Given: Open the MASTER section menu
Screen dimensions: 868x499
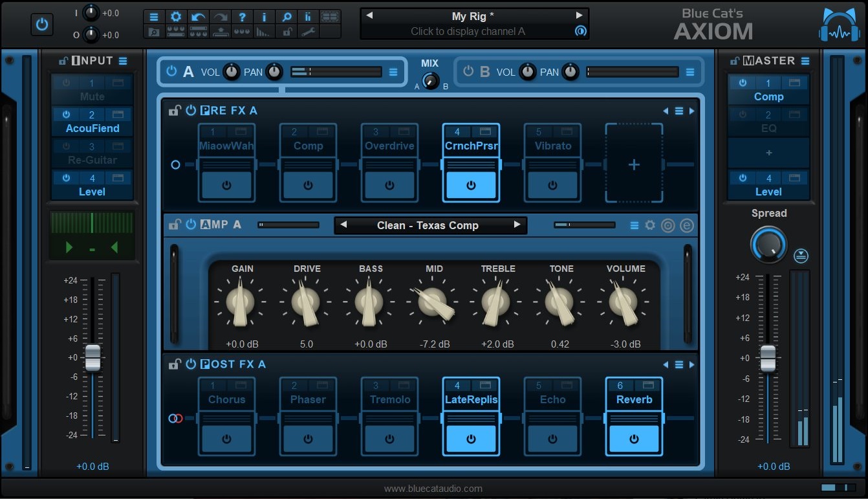Looking at the screenshot, I should pyautogui.click(x=805, y=61).
